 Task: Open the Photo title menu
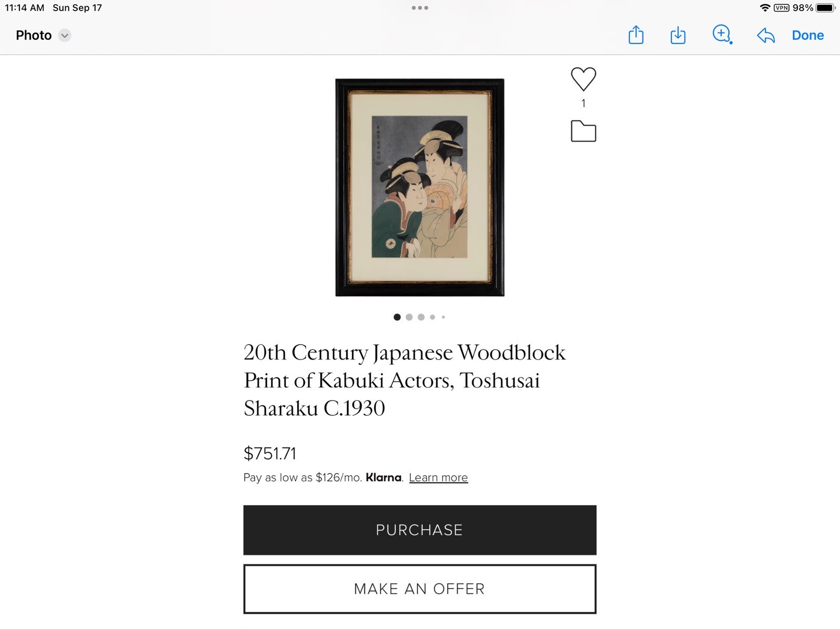point(34,36)
